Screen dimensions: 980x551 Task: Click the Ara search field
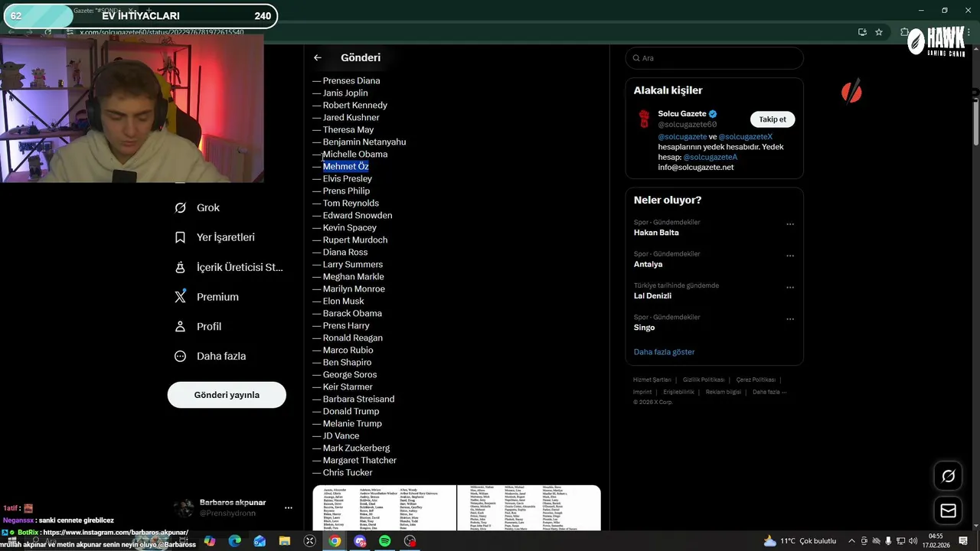coord(714,58)
